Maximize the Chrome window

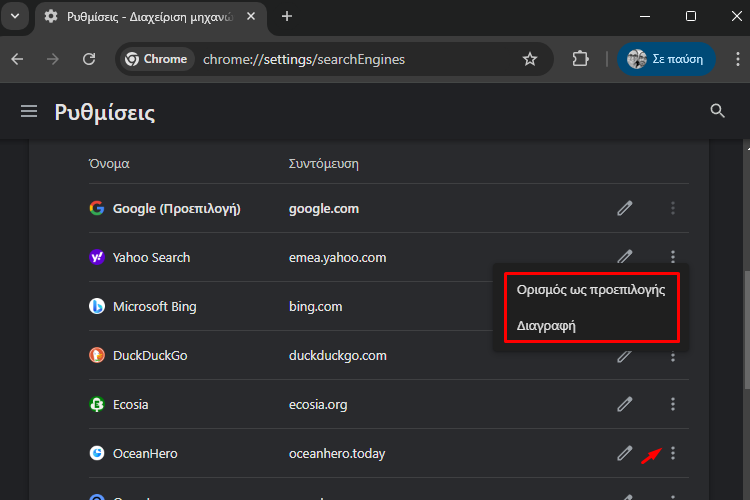690,16
